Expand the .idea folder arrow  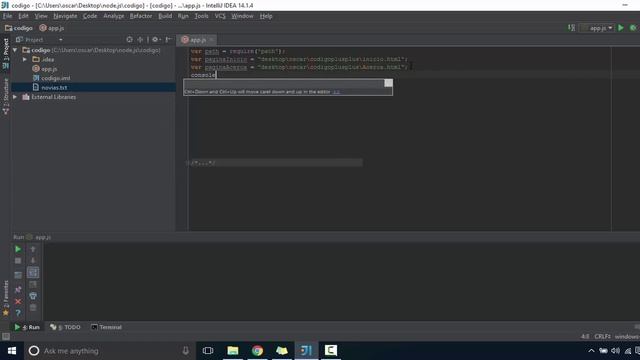(25, 59)
